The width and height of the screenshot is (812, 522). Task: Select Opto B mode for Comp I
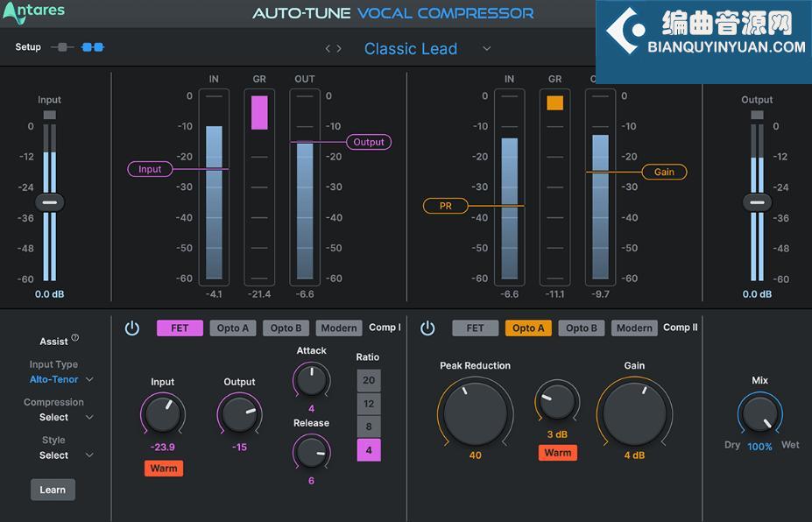[286, 328]
